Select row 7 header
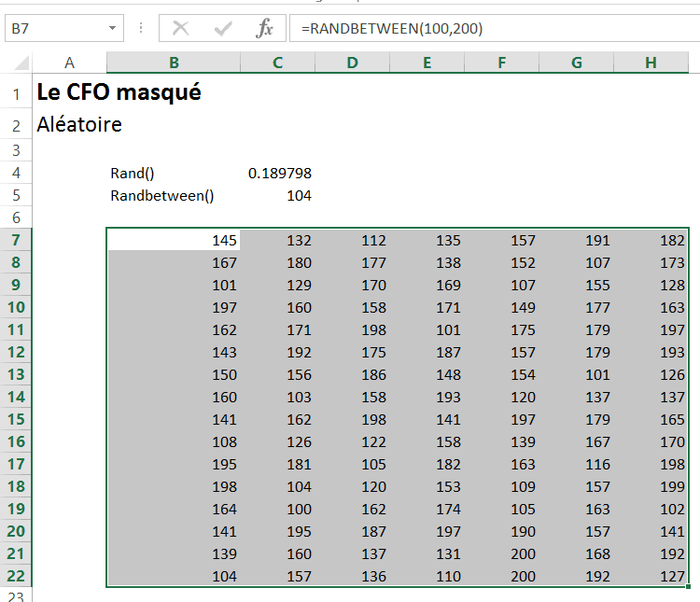Screen dimensions: 700x602 [x=16, y=240]
